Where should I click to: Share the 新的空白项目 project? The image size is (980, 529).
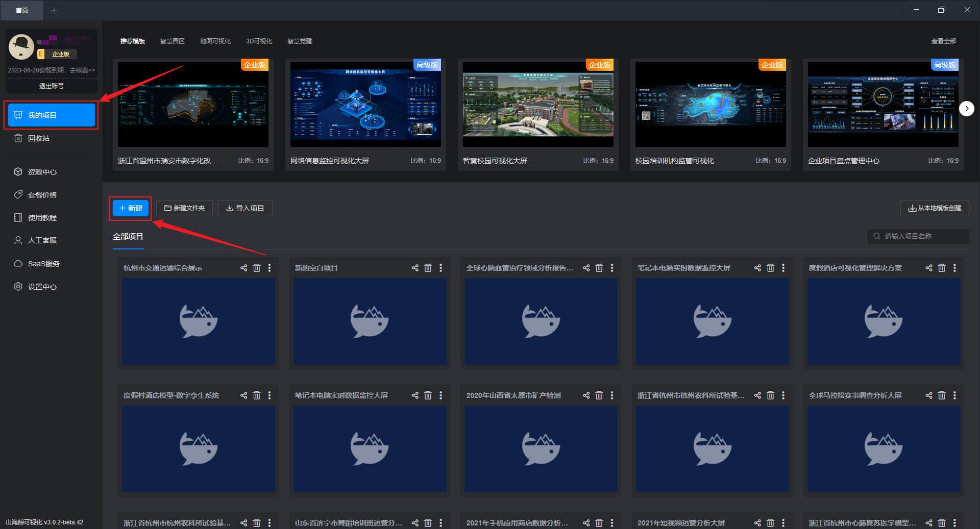pyautogui.click(x=415, y=268)
